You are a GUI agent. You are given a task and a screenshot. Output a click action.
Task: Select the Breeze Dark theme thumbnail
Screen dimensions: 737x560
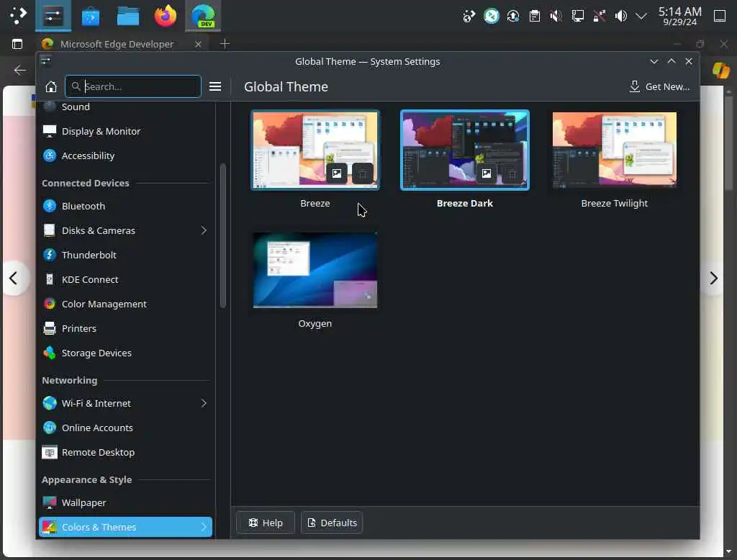tap(464, 150)
